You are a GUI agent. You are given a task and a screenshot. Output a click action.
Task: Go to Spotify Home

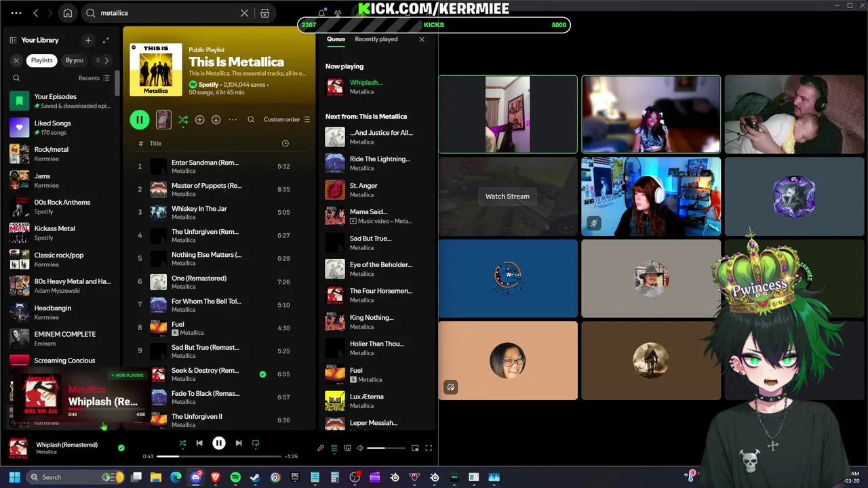(68, 13)
